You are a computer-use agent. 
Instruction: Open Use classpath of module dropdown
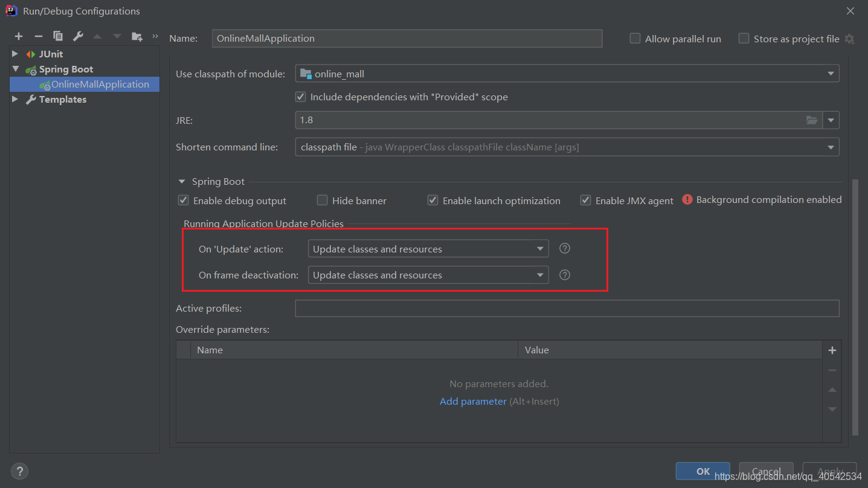point(567,74)
